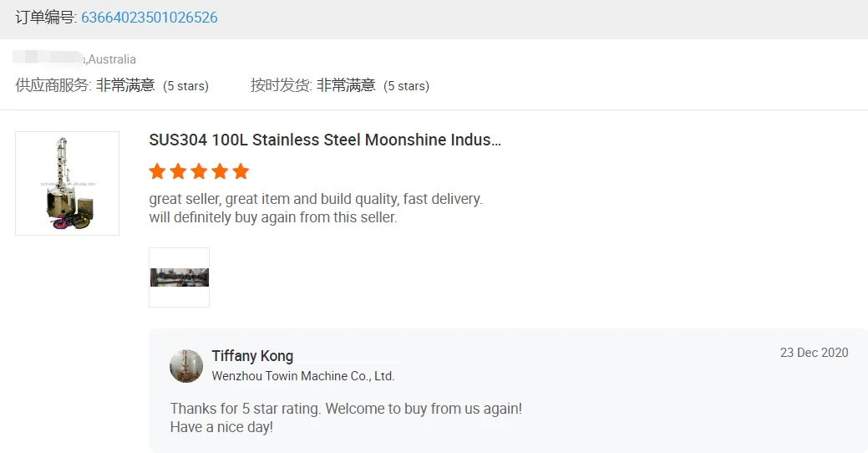Click the 订单编号 label

pyautogui.click(x=46, y=18)
